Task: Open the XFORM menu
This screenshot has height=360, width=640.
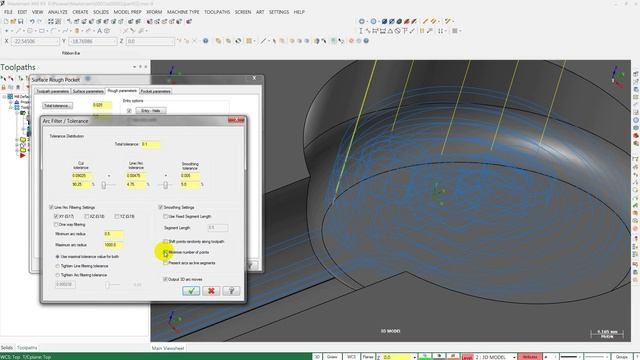Action: [x=154, y=12]
